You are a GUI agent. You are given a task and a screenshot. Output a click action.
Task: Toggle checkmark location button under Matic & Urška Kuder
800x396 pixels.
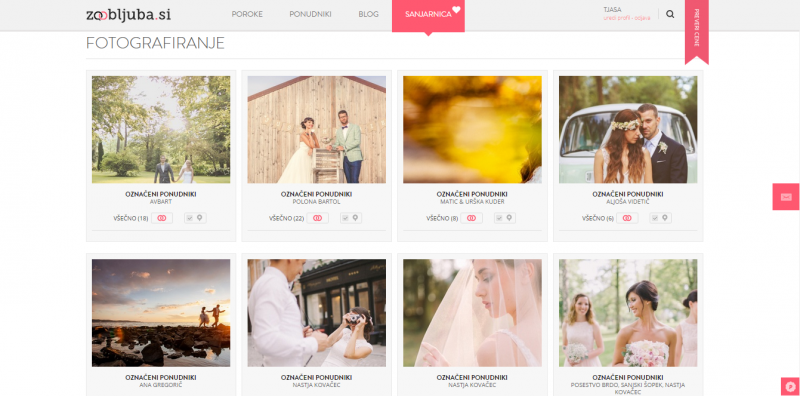pyautogui.click(x=505, y=218)
